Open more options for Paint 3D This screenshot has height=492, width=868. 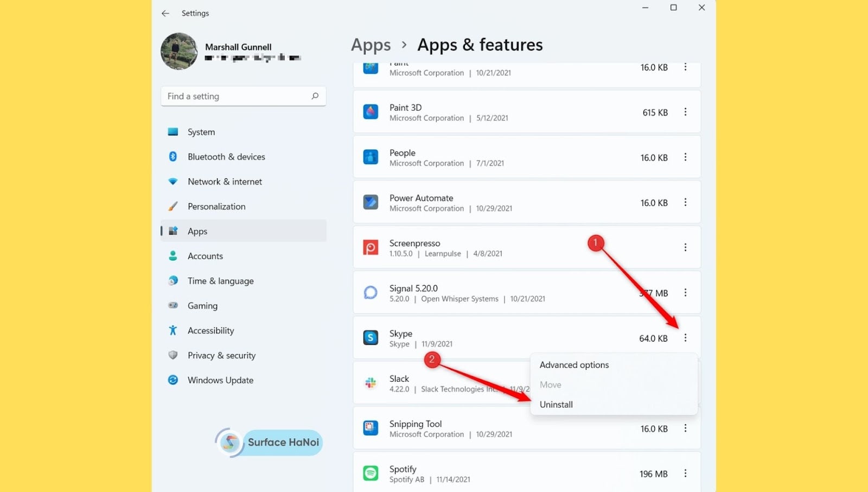685,112
